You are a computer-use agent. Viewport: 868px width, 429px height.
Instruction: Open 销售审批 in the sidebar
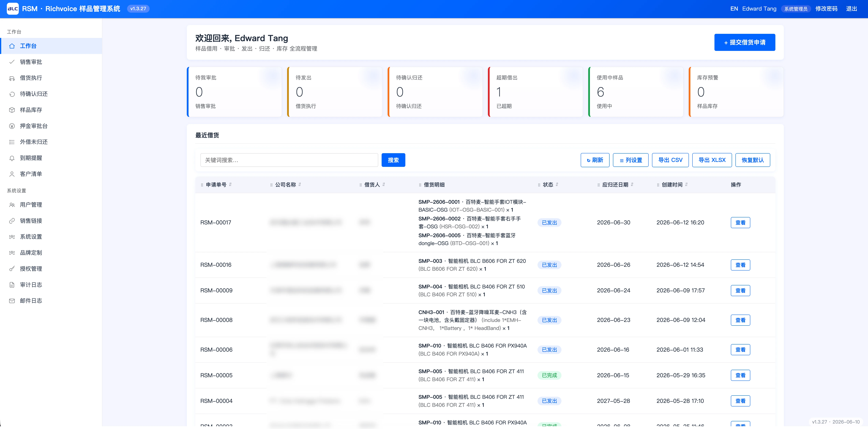(x=51, y=62)
